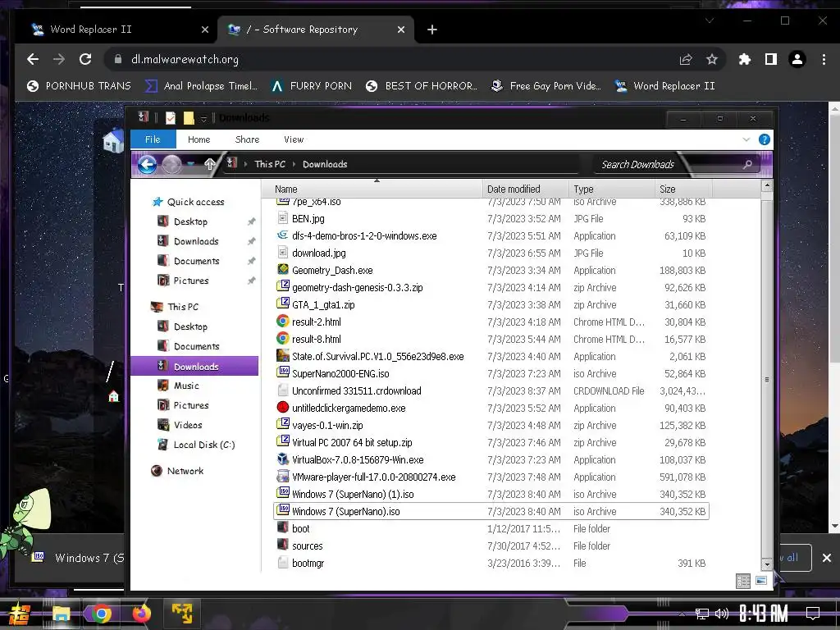
Task: Open the BEST OF HORROR bookmark
Action: (x=421, y=85)
